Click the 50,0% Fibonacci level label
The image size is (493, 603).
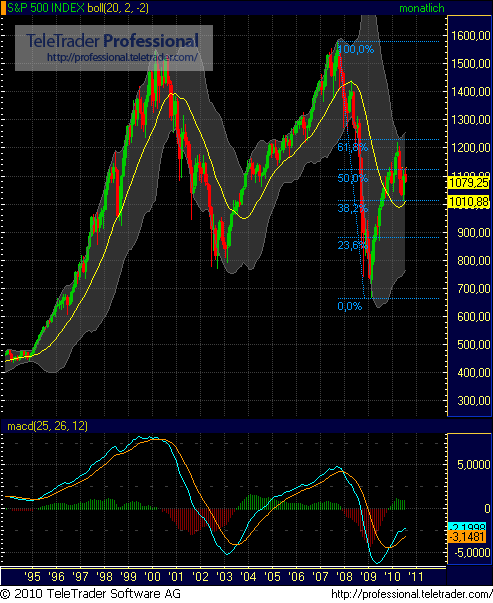click(x=353, y=178)
